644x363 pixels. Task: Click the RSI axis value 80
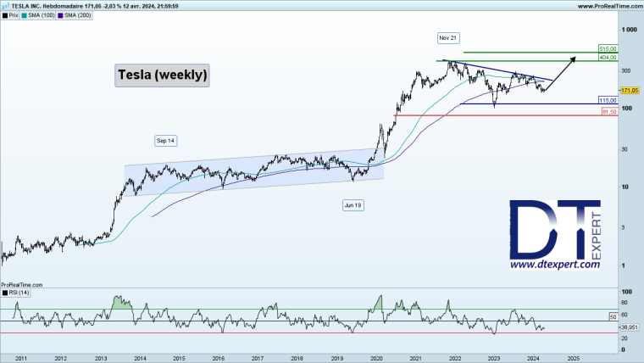coord(625,303)
